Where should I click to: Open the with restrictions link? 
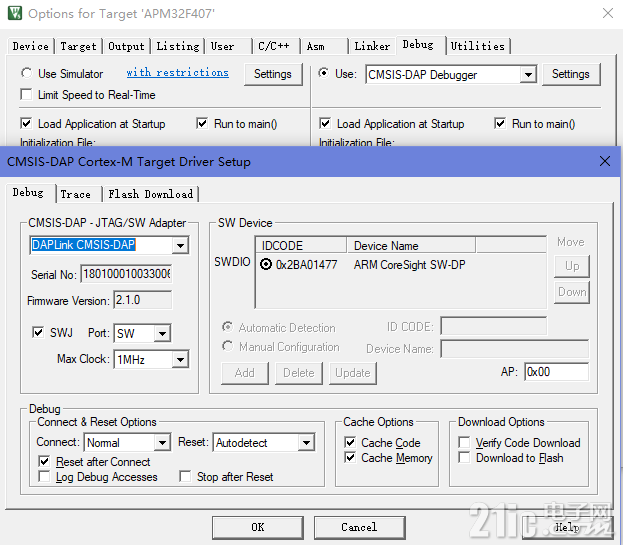click(x=178, y=73)
